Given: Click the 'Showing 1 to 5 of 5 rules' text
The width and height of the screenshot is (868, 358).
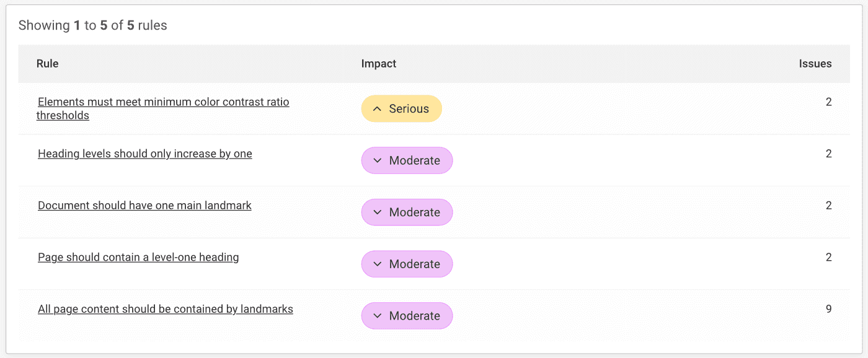Looking at the screenshot, I should 93,25.
